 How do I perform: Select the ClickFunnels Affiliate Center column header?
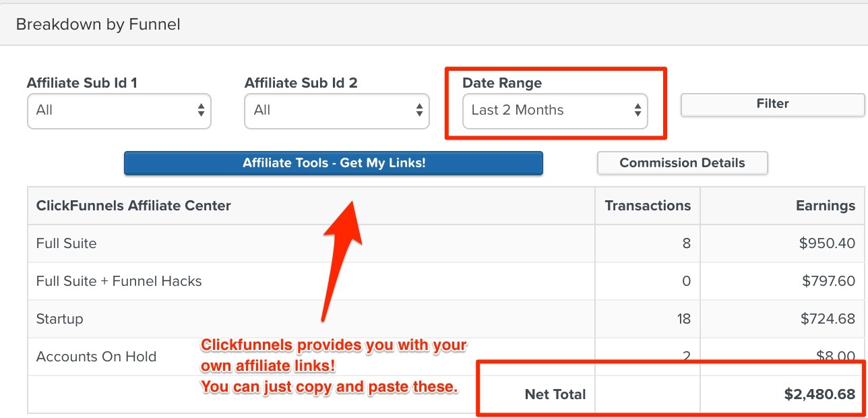[x=133, y=206]
